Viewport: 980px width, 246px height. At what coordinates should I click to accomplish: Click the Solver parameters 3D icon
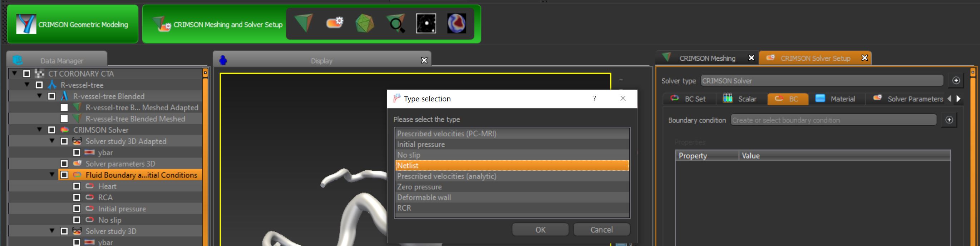(x=77, y=163)
